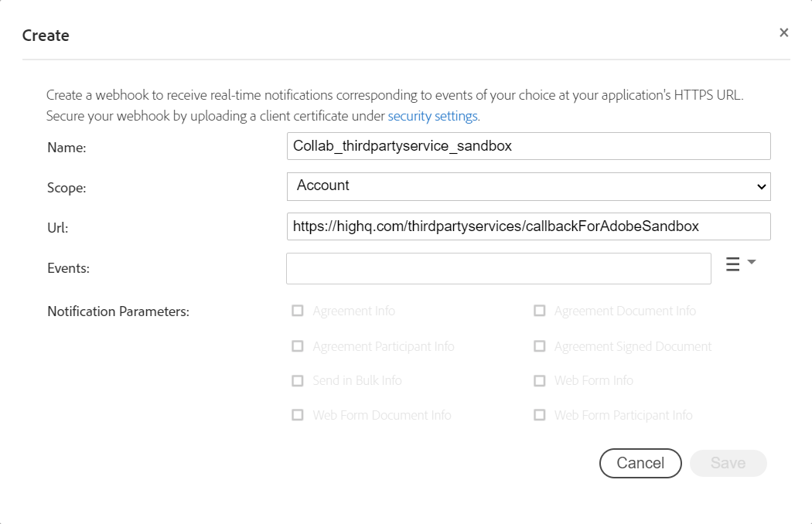The width and height of the screenshot is (812, 524).
Task: Focus the Url input field
Action: coord(528,226)
